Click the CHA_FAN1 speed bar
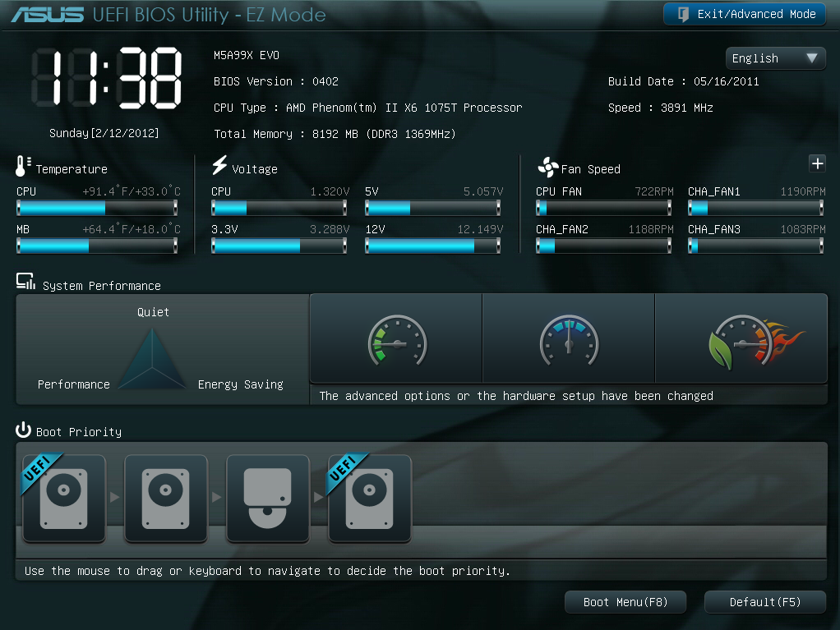The height and width of the screenshot is (630, 840). [756, 208]
